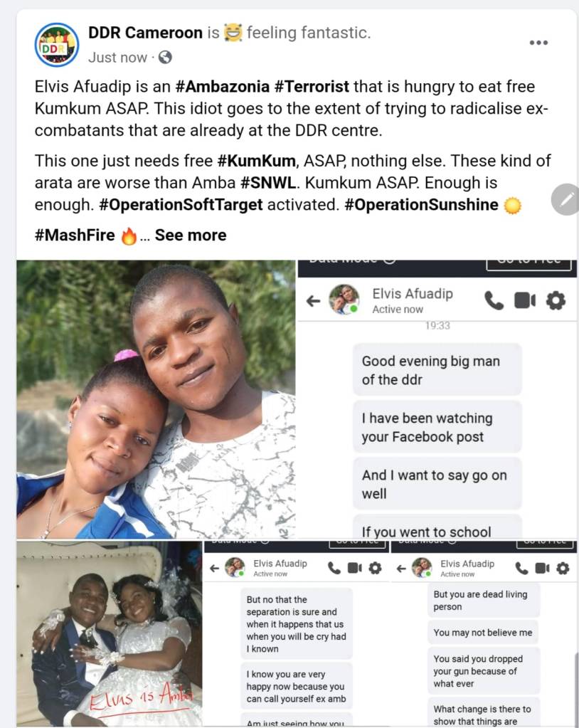Click the 'Just now' post timestamp
579x728 pixels.
point(117,58)
